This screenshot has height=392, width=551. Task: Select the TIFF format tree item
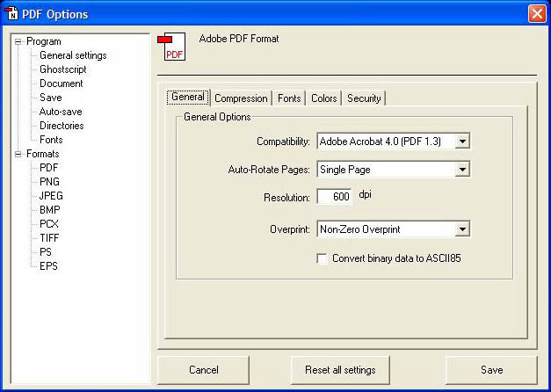(50, 238)
